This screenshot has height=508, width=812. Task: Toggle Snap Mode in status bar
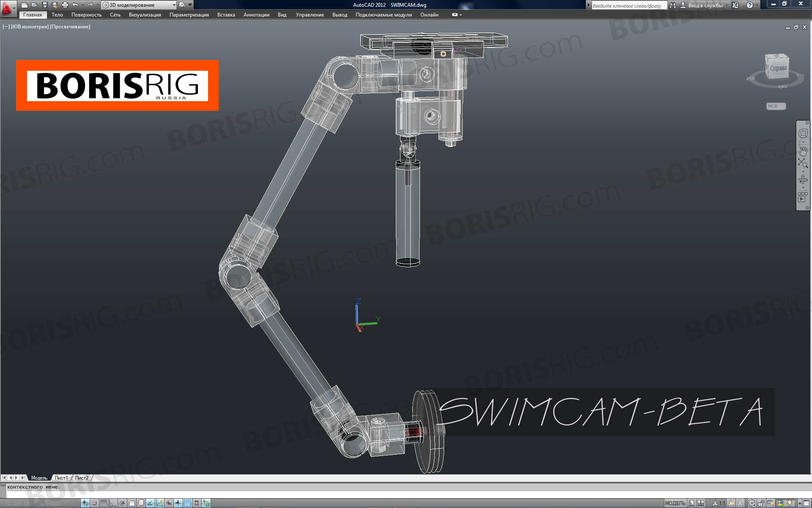94,503
